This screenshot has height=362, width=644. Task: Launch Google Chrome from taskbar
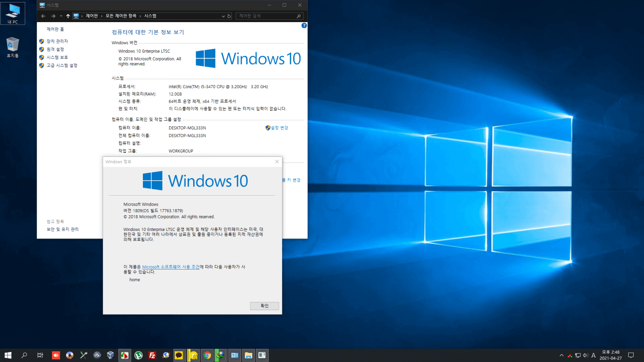[207, 355]
